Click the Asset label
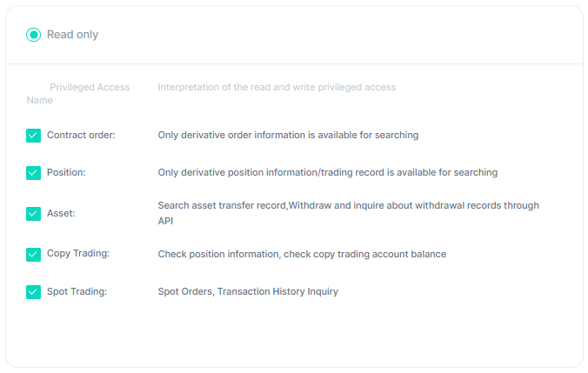Viewport: 588px width, 373px height. coord(61,213)
